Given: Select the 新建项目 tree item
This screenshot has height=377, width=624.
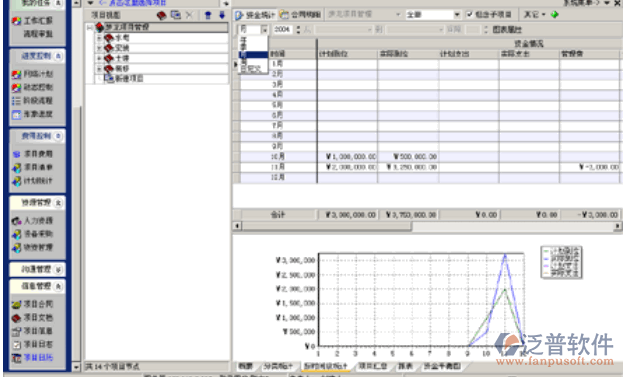Looking at the screenshot, I should pyautogui.click(x=129, y=79).
